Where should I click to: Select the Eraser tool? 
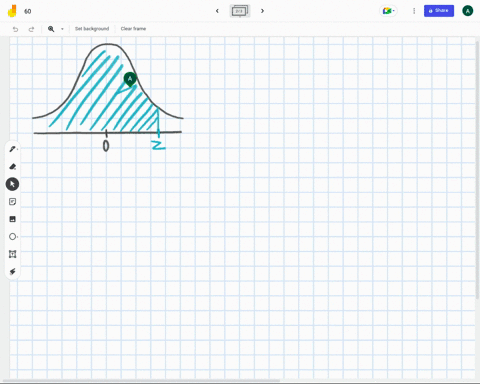(13, 166)
